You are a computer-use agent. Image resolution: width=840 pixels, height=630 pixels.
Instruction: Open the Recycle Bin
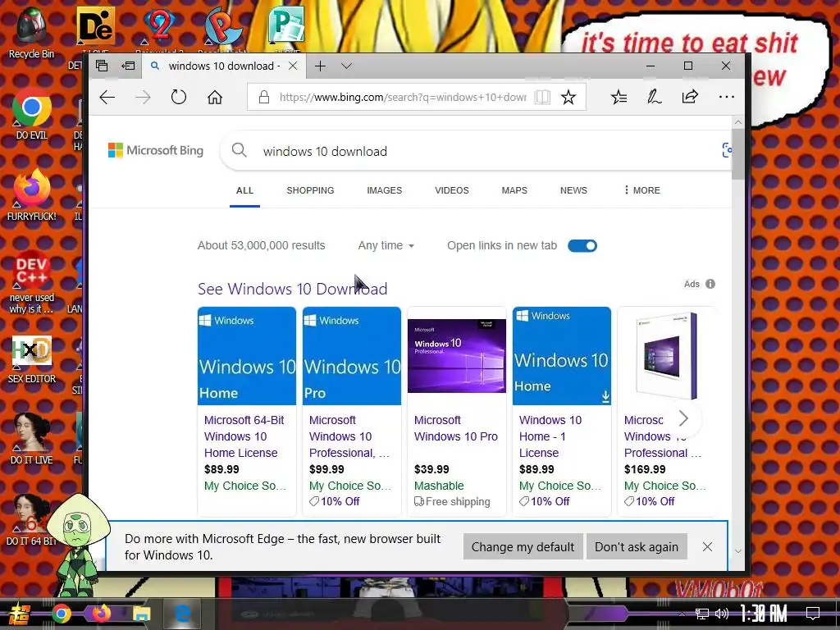pyautogui.click(x=32, y=33)
